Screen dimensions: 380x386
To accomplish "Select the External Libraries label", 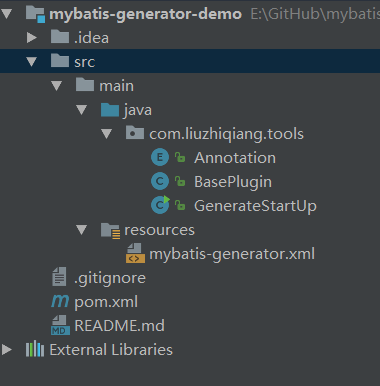I will [x=111, y=350].
